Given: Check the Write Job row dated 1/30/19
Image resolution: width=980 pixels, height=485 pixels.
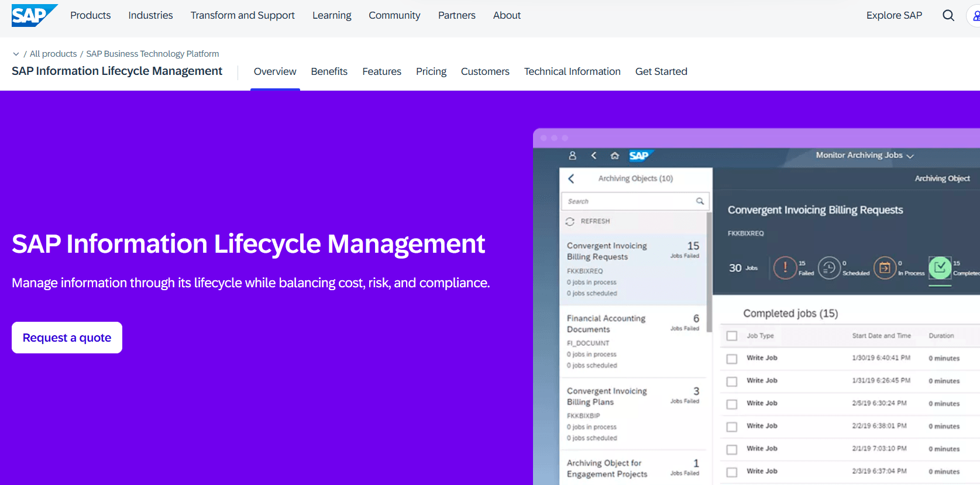Looking at the screenshot, I should pos(732,359).
